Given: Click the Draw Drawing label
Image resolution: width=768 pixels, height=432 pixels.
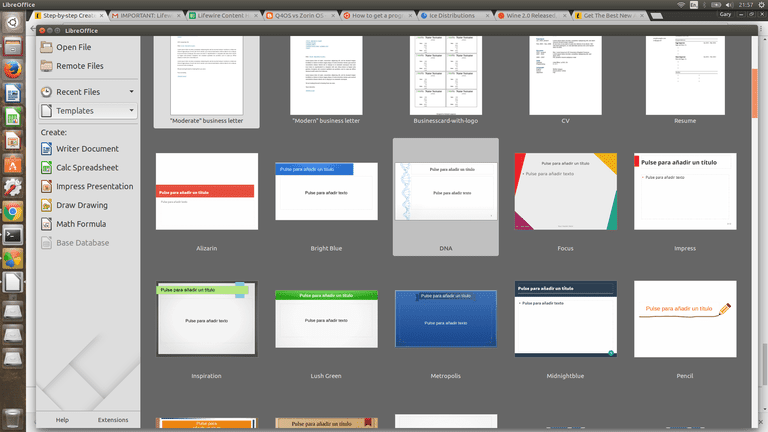Looking at the screenshot, I should tap(82, 205).
